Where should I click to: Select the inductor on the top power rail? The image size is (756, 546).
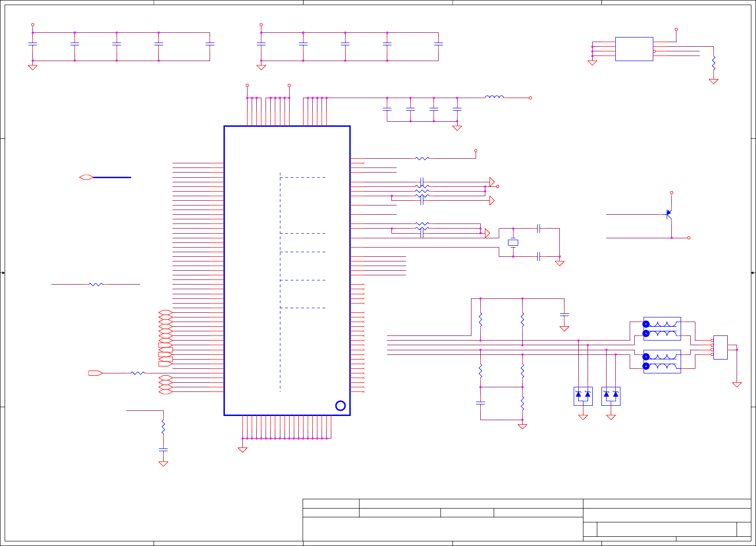coord(495,97)
